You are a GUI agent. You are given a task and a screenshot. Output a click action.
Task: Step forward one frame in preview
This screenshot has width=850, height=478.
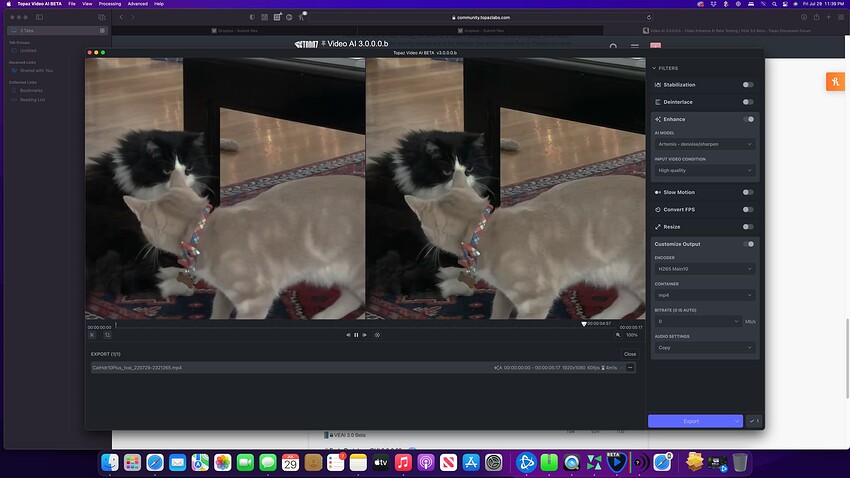pyautogui.click(x=365, y=335)
